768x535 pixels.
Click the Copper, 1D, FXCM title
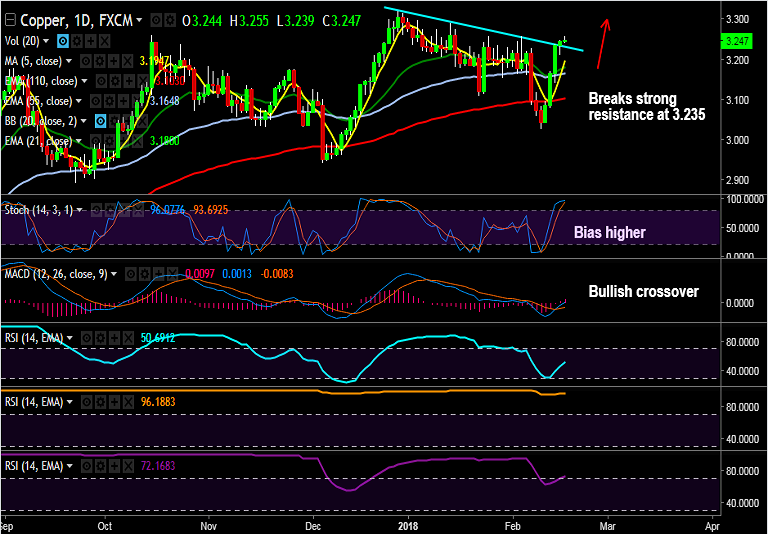(76, 20)
